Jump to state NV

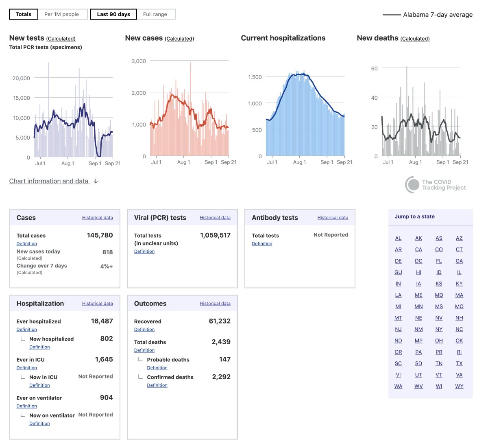(439, 318)
